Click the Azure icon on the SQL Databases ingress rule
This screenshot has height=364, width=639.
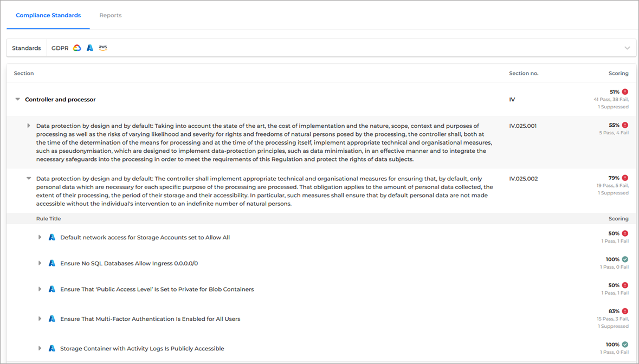coord(51,263)
